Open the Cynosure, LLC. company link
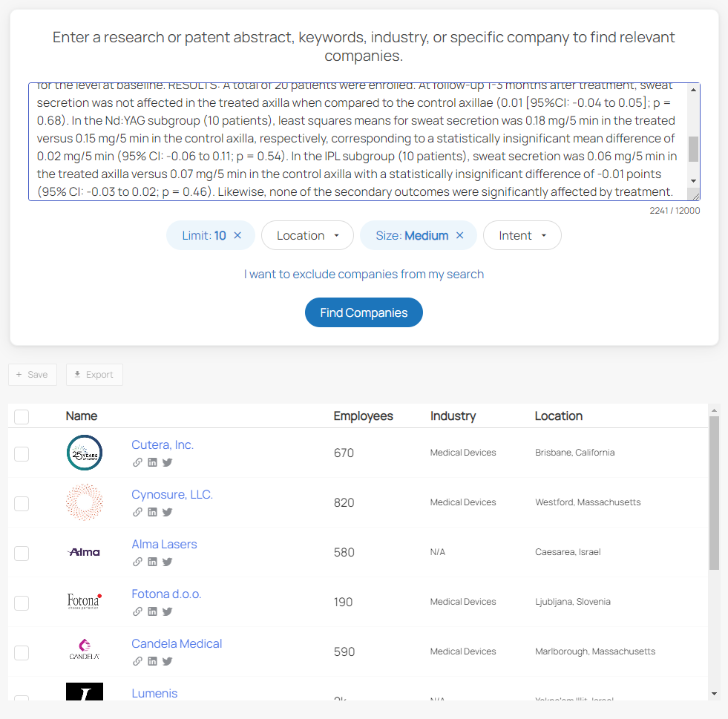This screenshot has width=728, height=719. pyautogui.click(x=172, y=494)
